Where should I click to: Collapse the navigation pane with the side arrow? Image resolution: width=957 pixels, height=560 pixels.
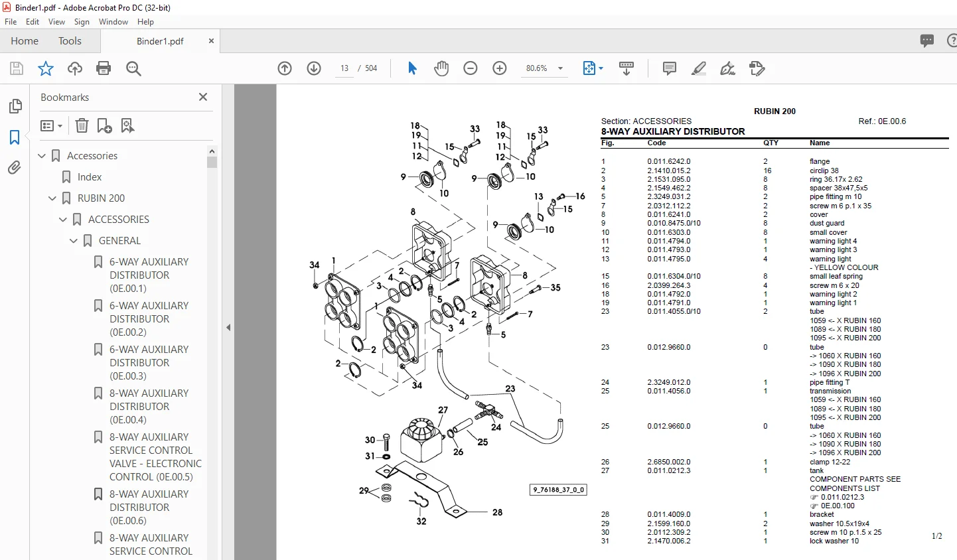tap(228, 327)
